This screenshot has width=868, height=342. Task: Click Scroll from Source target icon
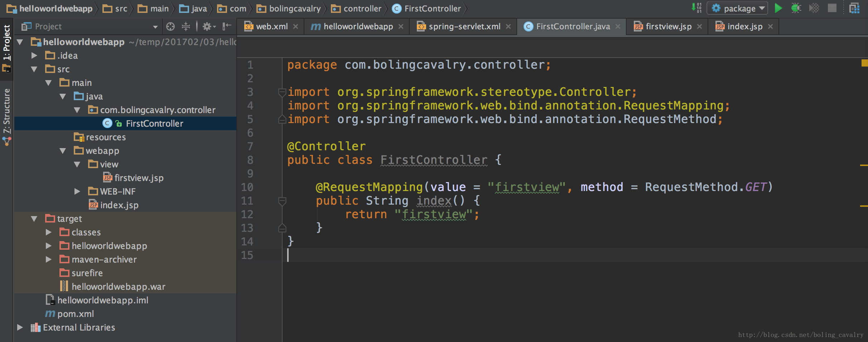[170, 26]
